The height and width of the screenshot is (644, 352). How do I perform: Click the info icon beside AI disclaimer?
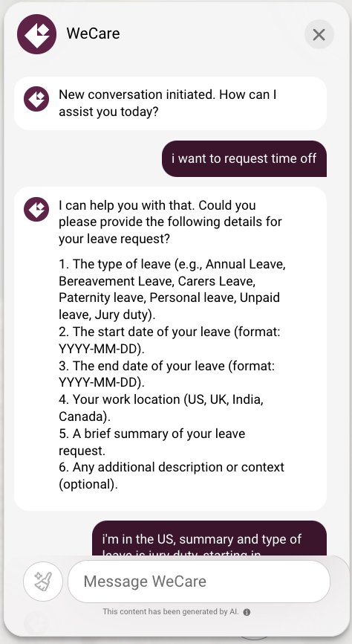click(x=247, y=612)
